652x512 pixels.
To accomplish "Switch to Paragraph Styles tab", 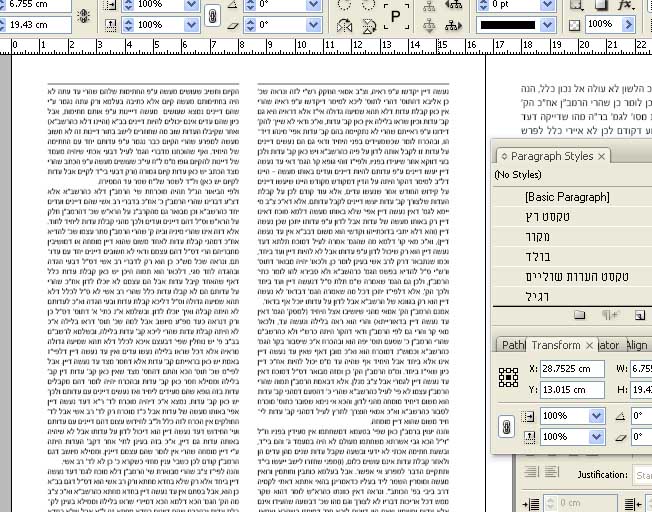I will [x=552, y=156].
